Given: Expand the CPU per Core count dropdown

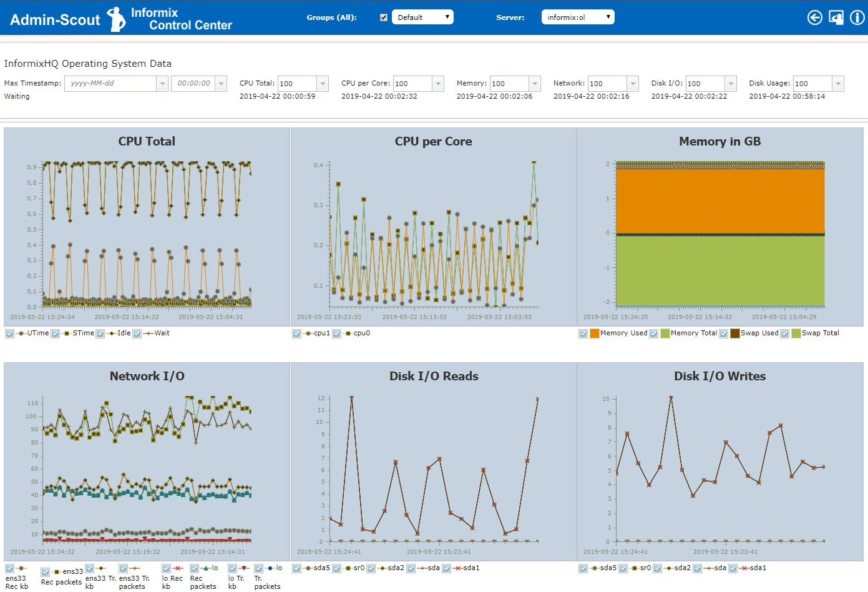Looking at the screenshot, I should (x=438, y=83).
